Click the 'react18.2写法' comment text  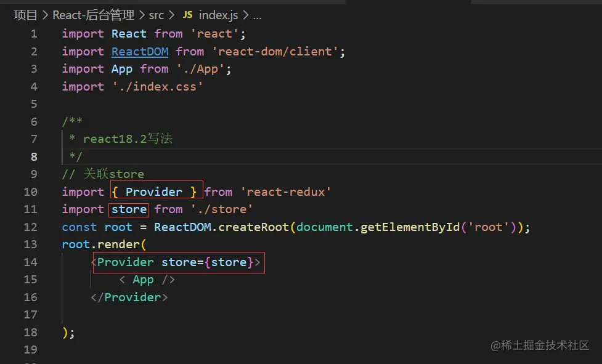[x=128, y=139]
